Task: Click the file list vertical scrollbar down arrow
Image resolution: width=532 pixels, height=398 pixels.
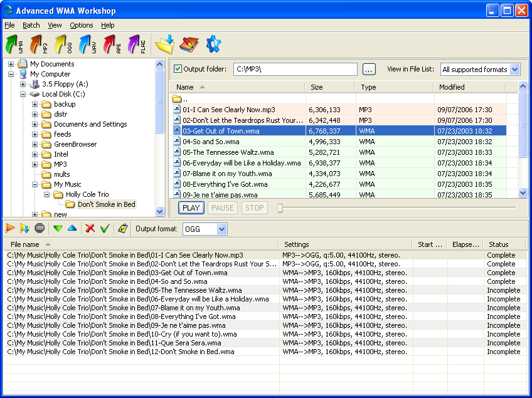Action: 523,192
